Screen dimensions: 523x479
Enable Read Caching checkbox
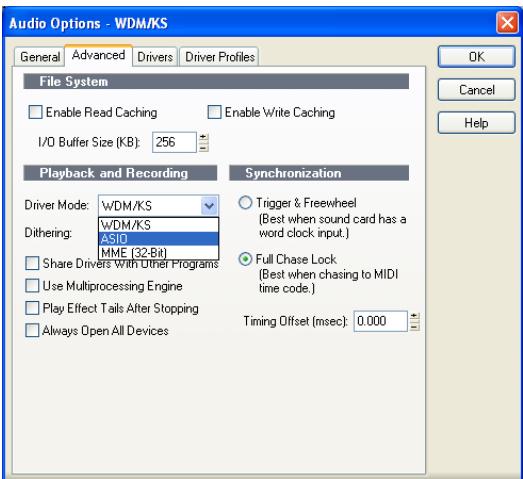point(35,112)
